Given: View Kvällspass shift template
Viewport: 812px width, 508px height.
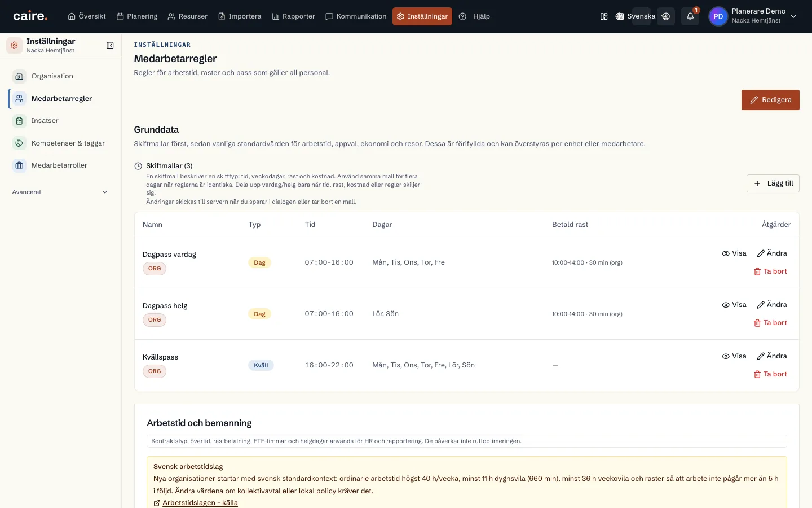Looking at the screenshot, I should point(734,356).
